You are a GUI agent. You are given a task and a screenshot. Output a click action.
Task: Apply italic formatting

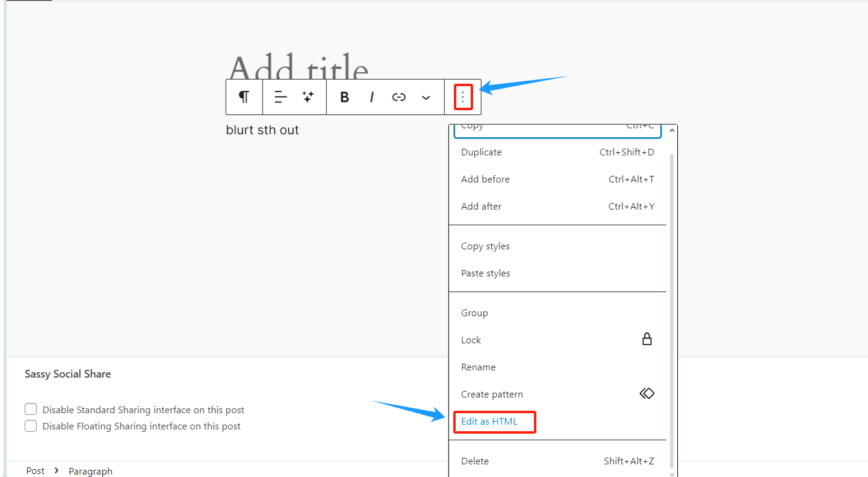tap(371, 97)
